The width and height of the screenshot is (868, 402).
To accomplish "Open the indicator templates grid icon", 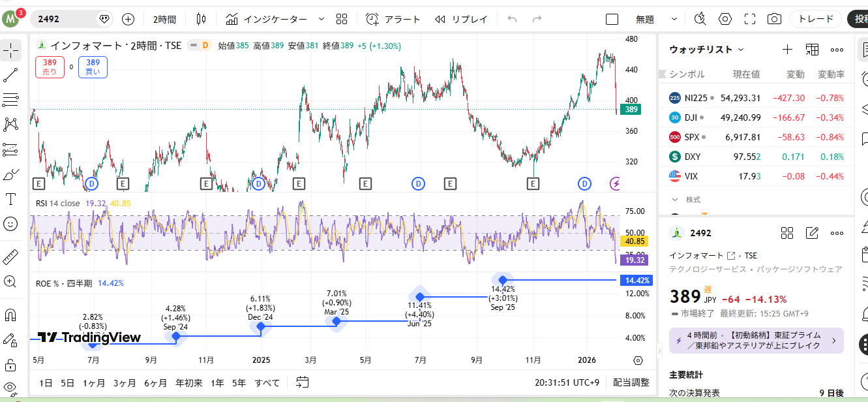I will 342,19.
